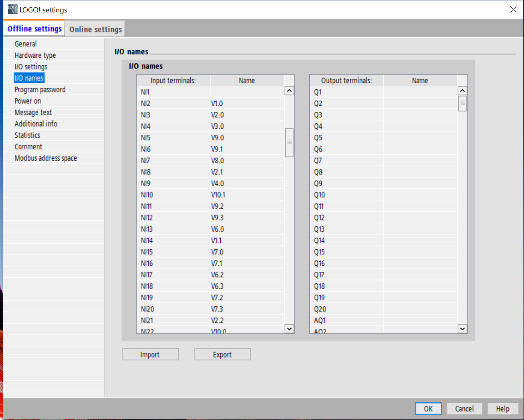Click the Export button
This screenshot has height=420, width=524.
pyautogui.click(x=222, y=355)
